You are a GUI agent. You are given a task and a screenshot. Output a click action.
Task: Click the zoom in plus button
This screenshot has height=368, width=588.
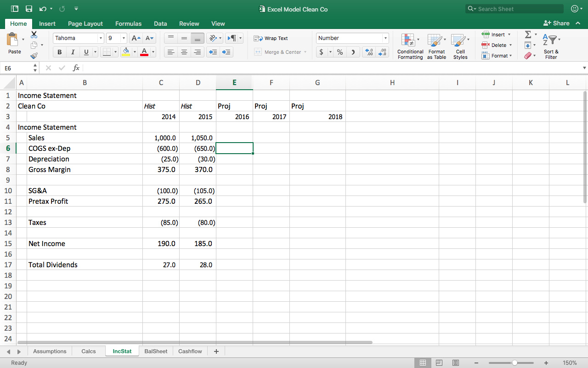[546, 362]
